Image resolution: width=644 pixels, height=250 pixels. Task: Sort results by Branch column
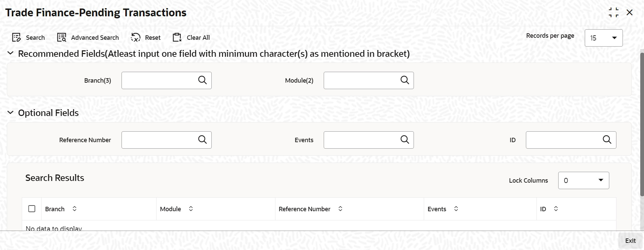(x=75, y=209)
